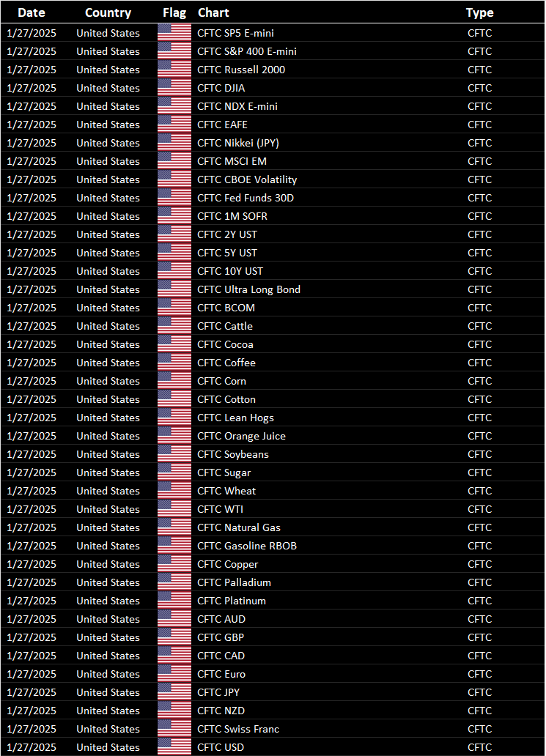Viewport: 546px width, 756px height.
Task: Click the US flag in CFTC 1M SOFR row
Action: pos(174,216)
